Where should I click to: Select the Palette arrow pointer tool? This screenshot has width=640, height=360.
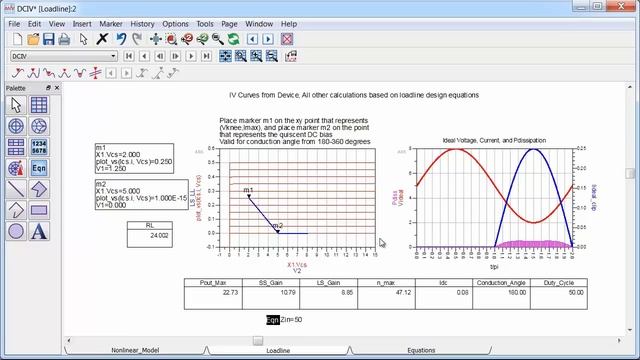(16, 105)
